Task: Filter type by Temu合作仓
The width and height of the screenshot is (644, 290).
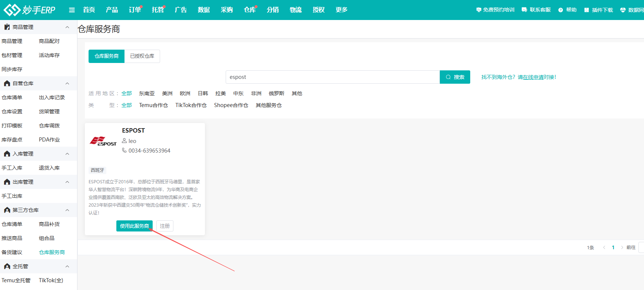Action: tap(153, 105)
